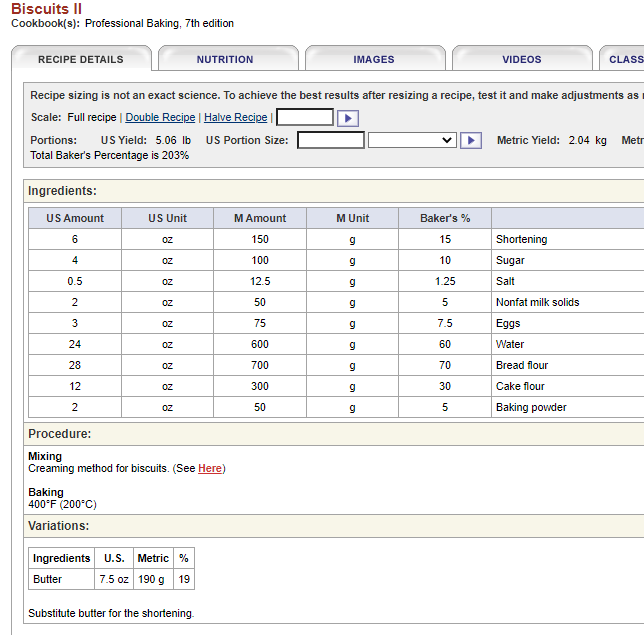Screen dimensions: 644x635
Task: Click the 12.5 metric amount for Salt
Action: (x=260, y=281)
